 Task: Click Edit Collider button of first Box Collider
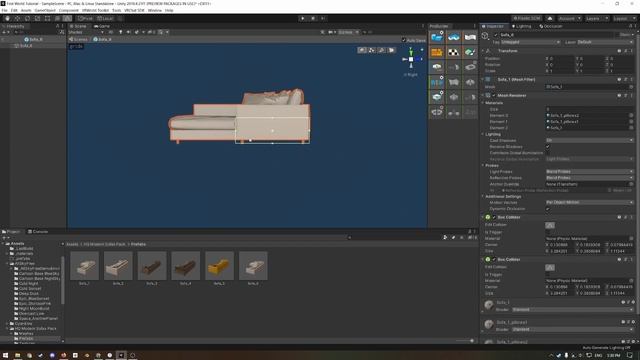(550, 225)
